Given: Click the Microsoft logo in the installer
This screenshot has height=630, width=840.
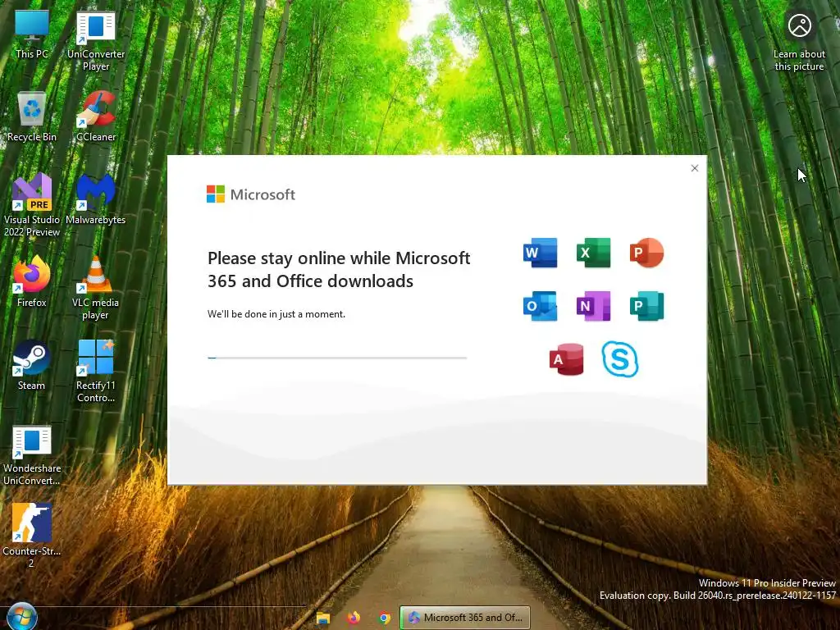Looking at the screenshot, I should tap(251, 194).
